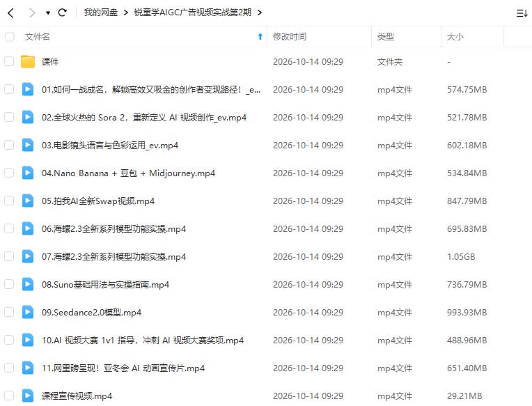Select file name 02.全球火热的 Sora 2
This screenshot has width=532, height=406.
tap(144, 118)
